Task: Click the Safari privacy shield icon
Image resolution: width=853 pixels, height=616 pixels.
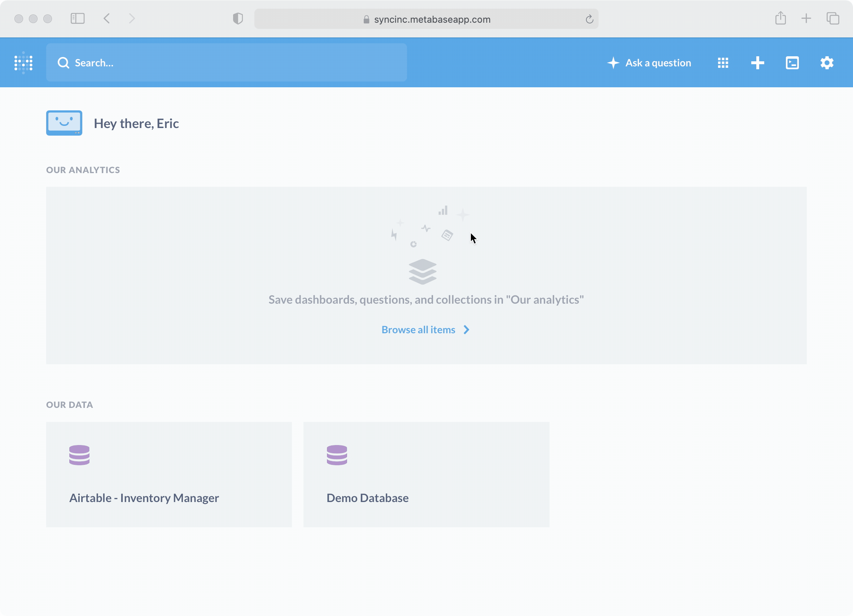Action: click(238, 18)
